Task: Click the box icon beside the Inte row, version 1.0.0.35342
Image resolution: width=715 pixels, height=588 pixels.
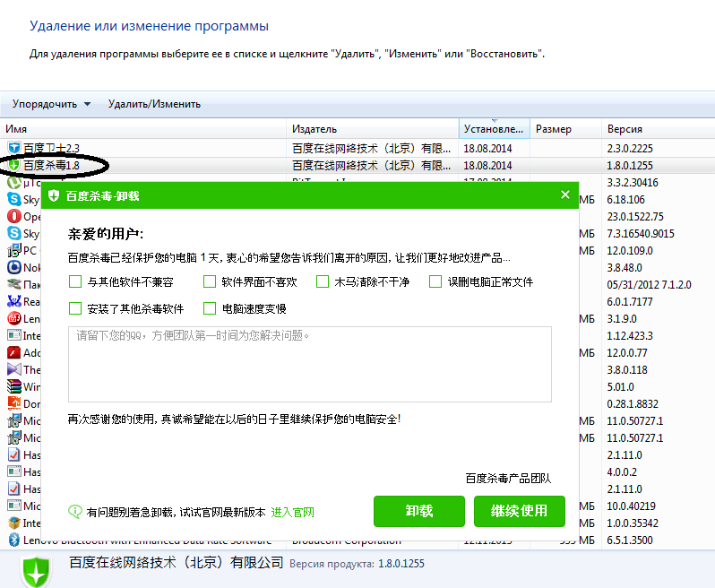Action: coord(14,523)
